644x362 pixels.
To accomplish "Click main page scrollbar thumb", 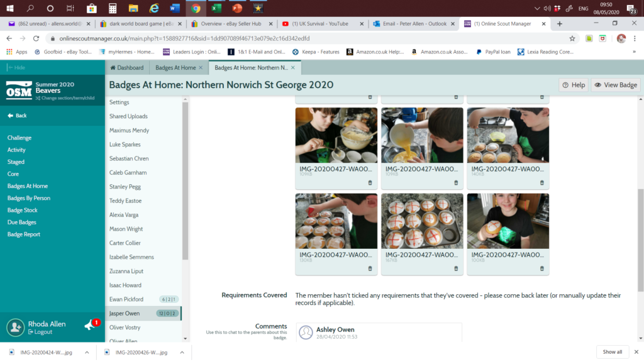I will (641, 240).
